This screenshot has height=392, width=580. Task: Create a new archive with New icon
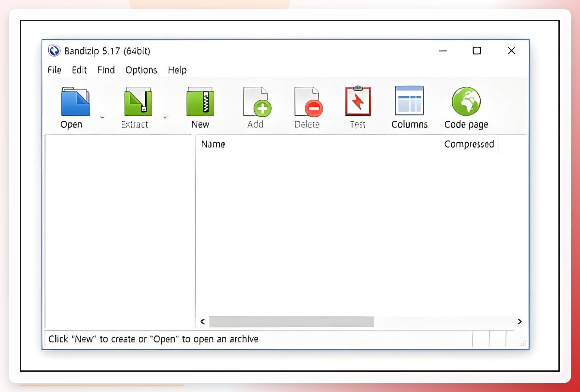[200, 102]
